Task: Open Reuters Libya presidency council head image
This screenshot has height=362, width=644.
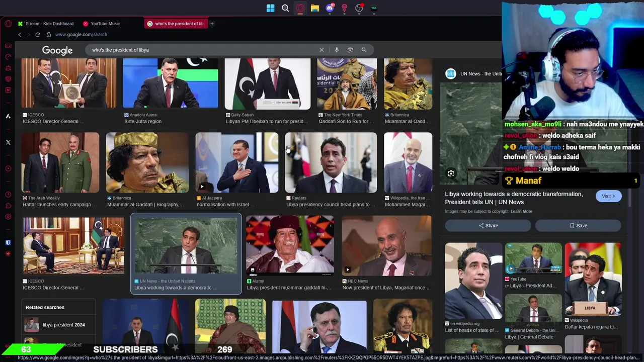Action: click(331, 162)
